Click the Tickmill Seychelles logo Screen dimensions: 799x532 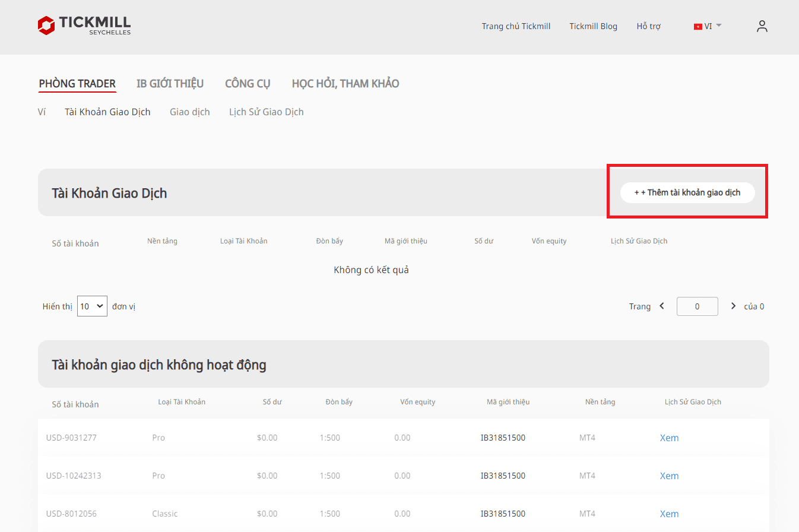pos(84,26)
